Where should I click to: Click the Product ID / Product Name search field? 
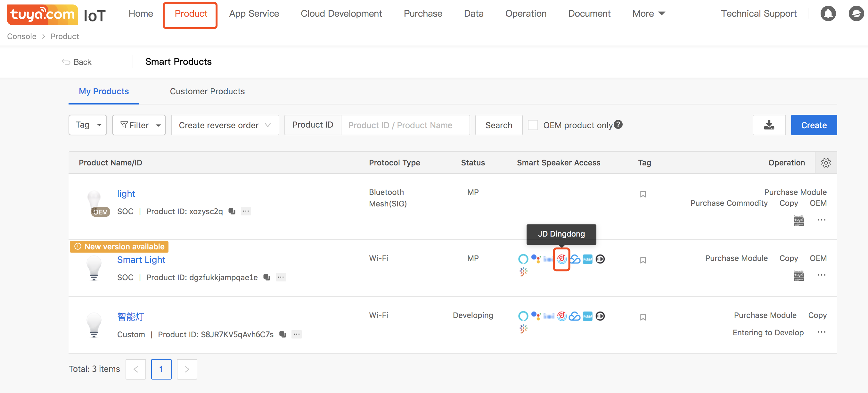pos(405,125)
